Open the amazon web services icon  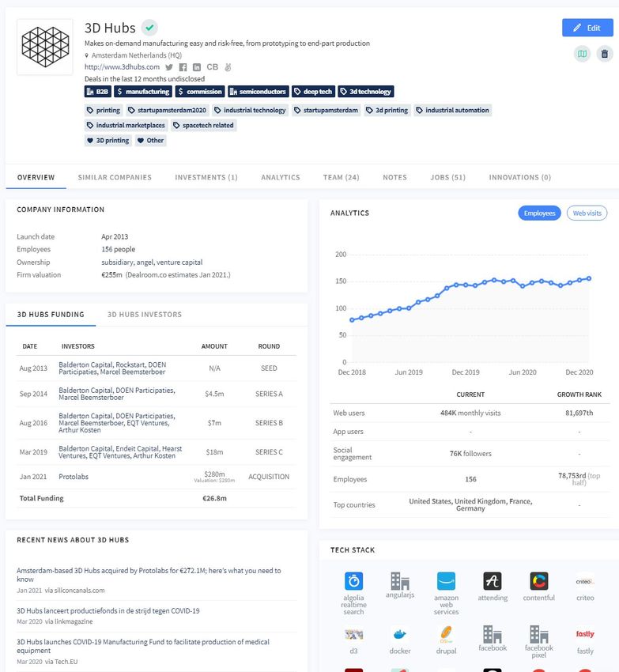click(446, 581)
